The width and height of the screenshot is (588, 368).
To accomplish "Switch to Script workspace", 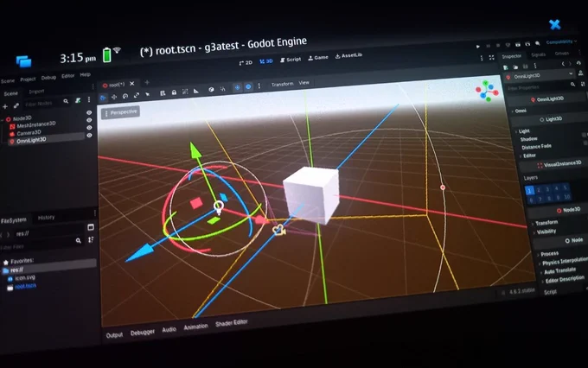I will [291, 60].
